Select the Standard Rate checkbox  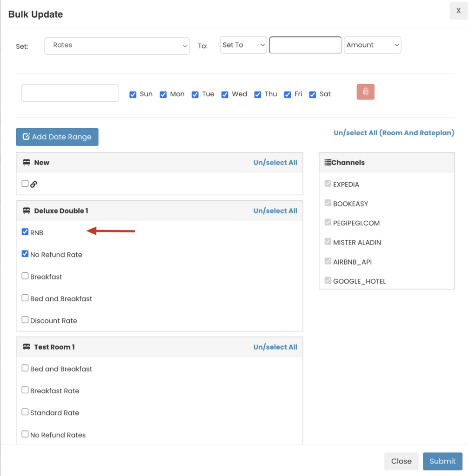[x=25, y=412]
